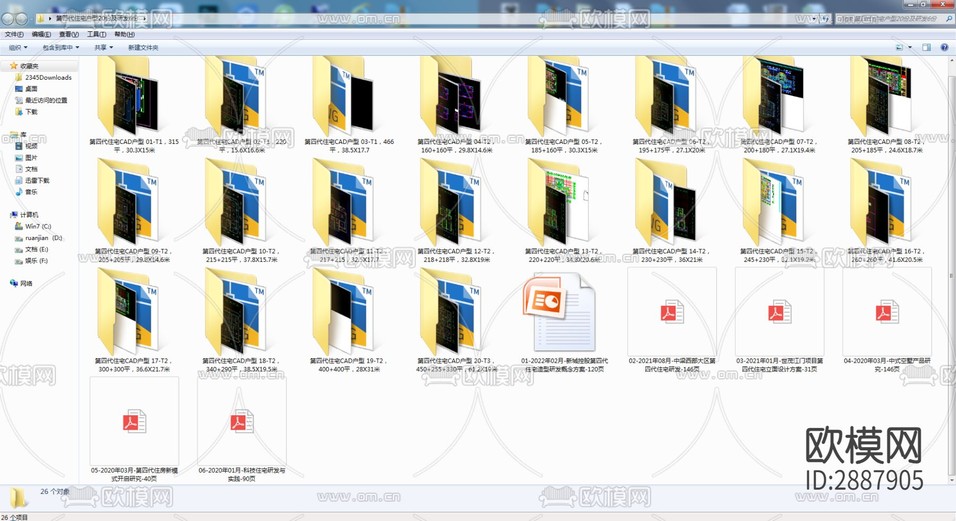This screenshot has height=521, width=956.
Task: Open folder CAD户型 02-T1 220平
Action: (242, 104)
